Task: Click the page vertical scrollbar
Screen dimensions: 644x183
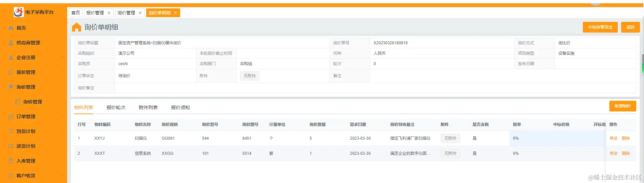Action: (x=643, y=64)
